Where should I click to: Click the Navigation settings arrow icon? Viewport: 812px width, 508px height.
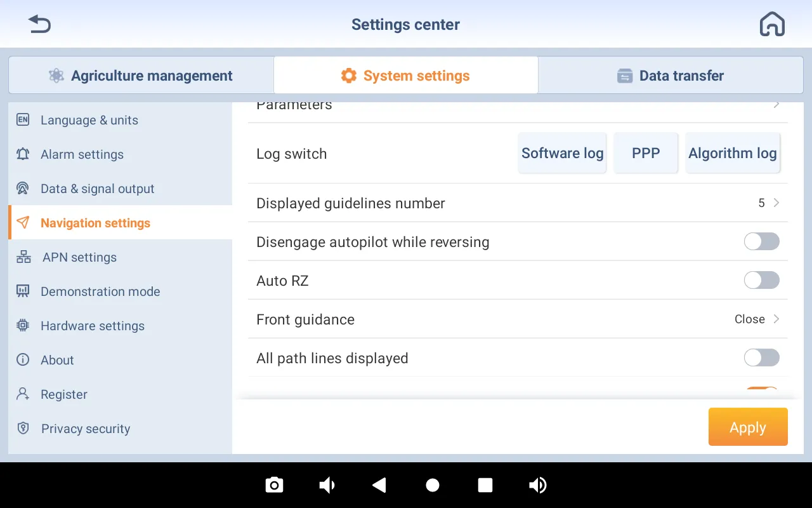pyautogui.click(x=23, y=223)
